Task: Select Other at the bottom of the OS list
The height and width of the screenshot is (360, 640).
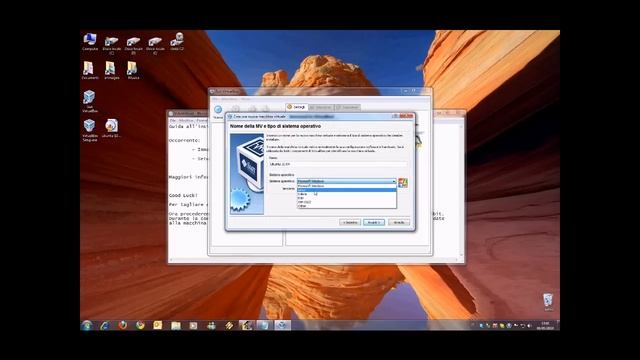Action: click(347, 206)
